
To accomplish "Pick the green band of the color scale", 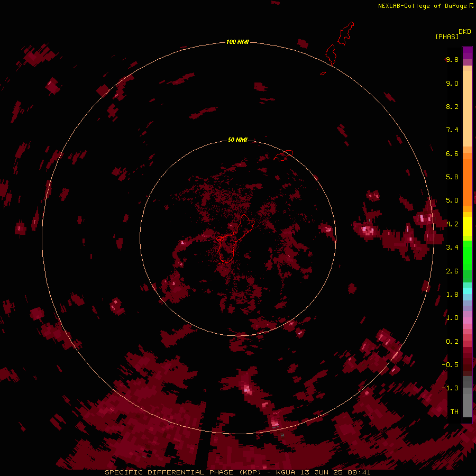I will (x=467, y=255).
